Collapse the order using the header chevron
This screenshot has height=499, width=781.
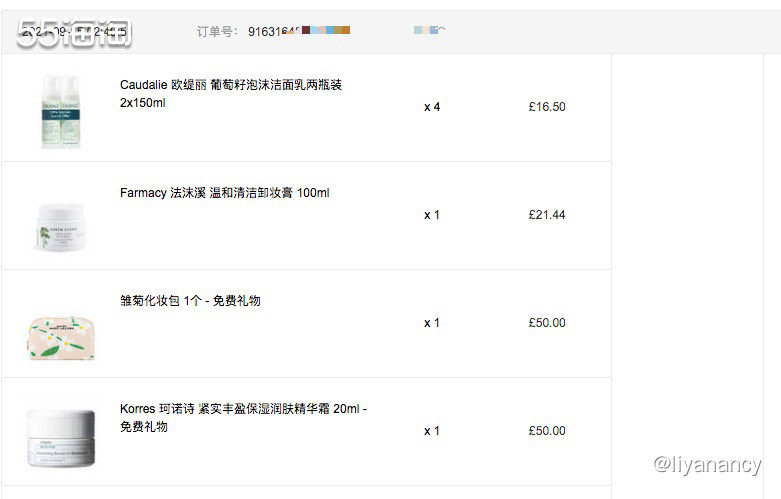(441, 30)
